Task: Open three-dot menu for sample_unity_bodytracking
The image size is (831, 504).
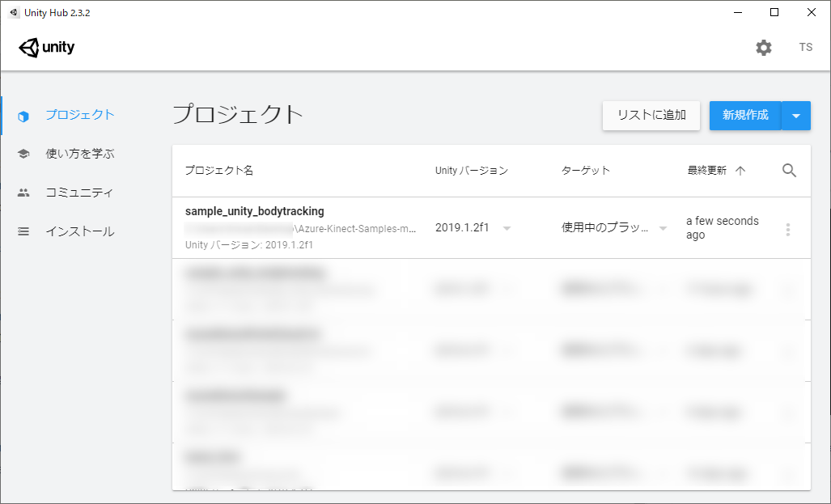Action: tap(788, 230)
